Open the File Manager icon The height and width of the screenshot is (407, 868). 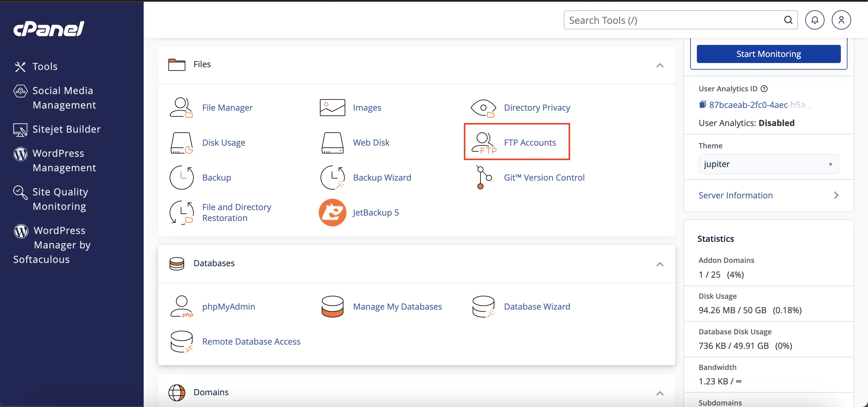click(x=181, y=107)
